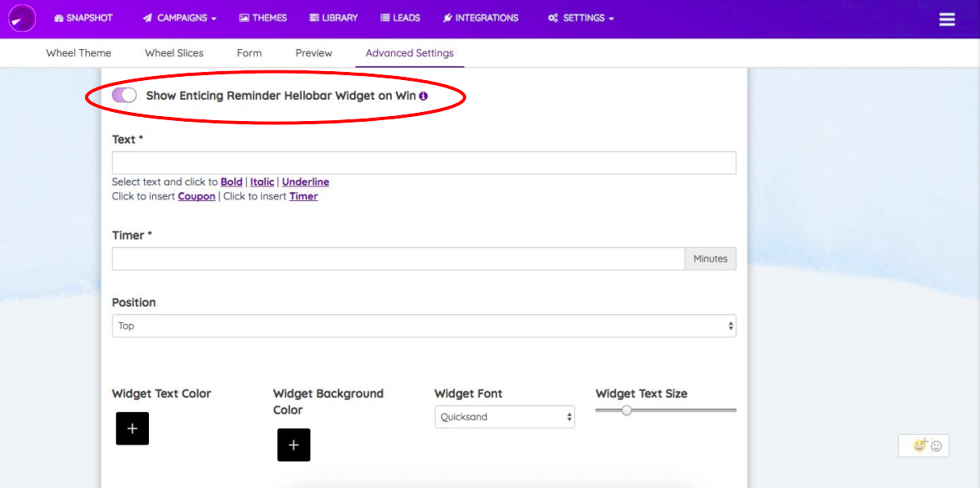Open the hamburger menu
This screenshot has height=488, width=980.
(946, 18)
